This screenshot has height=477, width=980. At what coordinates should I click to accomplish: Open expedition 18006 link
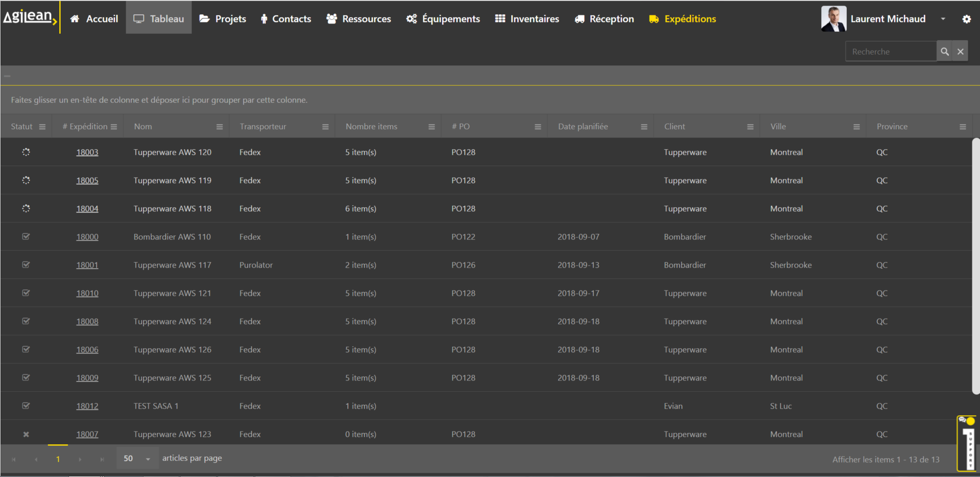click(x=87, y=350)
